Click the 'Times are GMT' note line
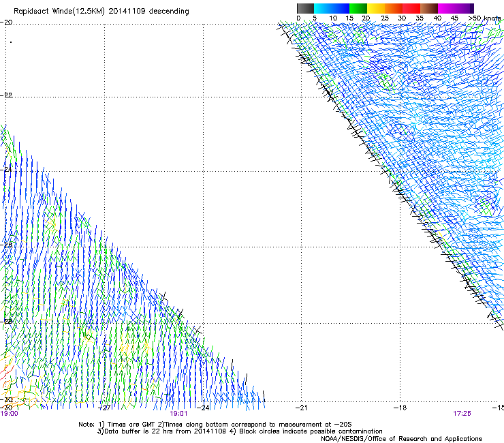This screenshot has height=443, width=504. pos(215,425)
